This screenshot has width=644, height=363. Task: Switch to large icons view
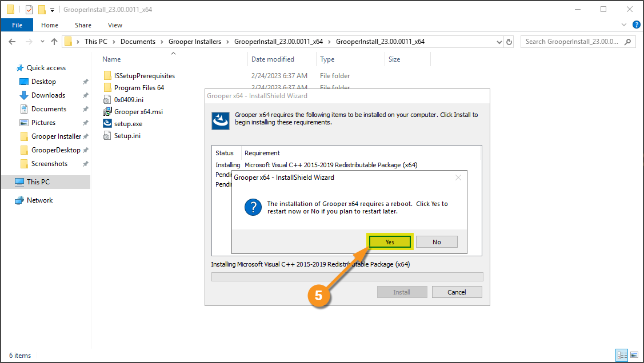tap(634, 355)
